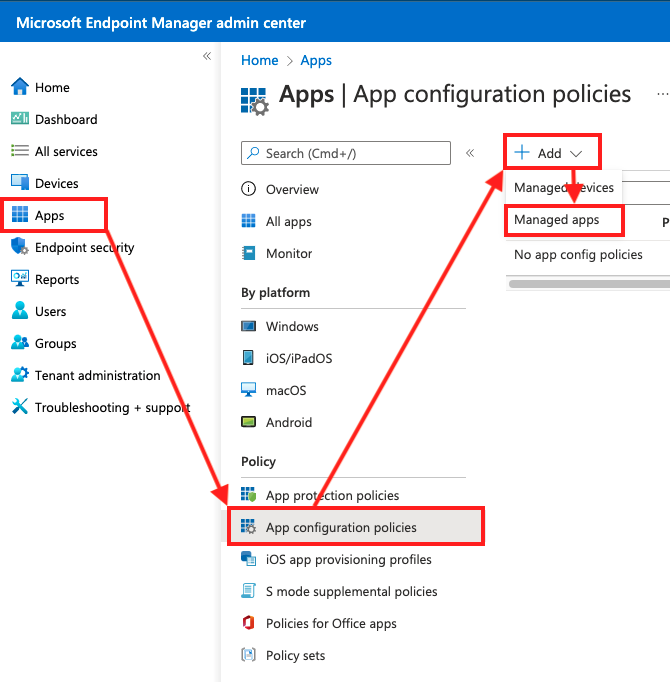
Task: Click the Groups people icon
Action: 20,343
